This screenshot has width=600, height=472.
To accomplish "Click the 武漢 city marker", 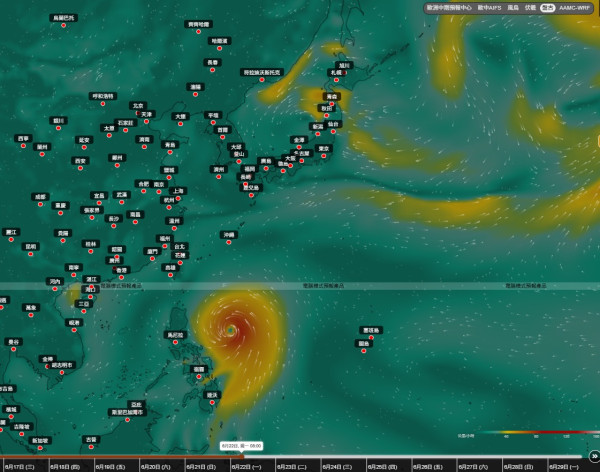I will pyautogui.click(x=122, y=195).
